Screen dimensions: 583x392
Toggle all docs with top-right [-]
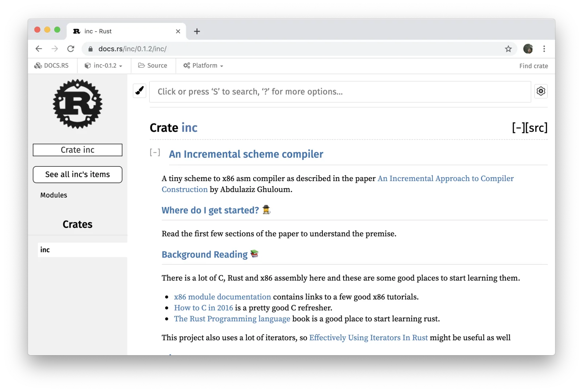pos(518,128)
